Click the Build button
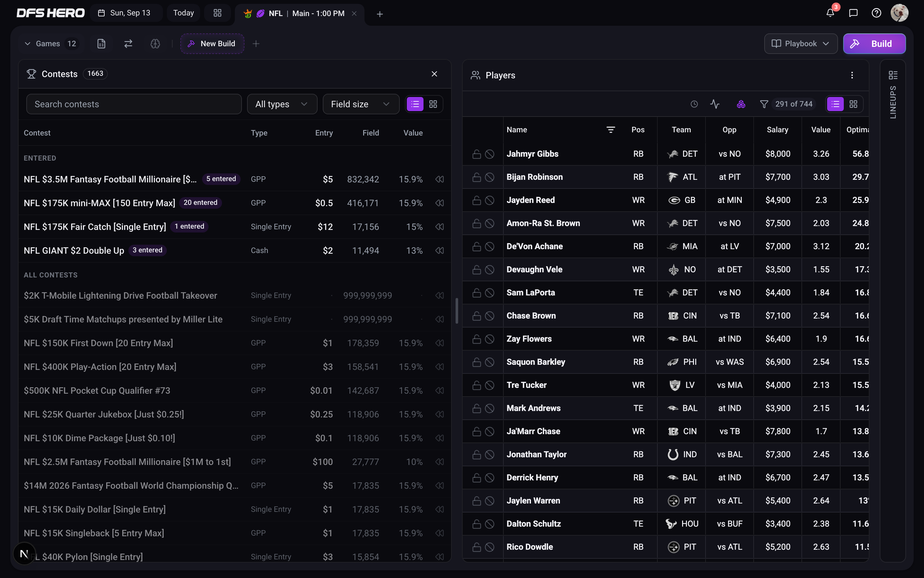The width and height of the screenshot is (924, 578). point(874,44)
